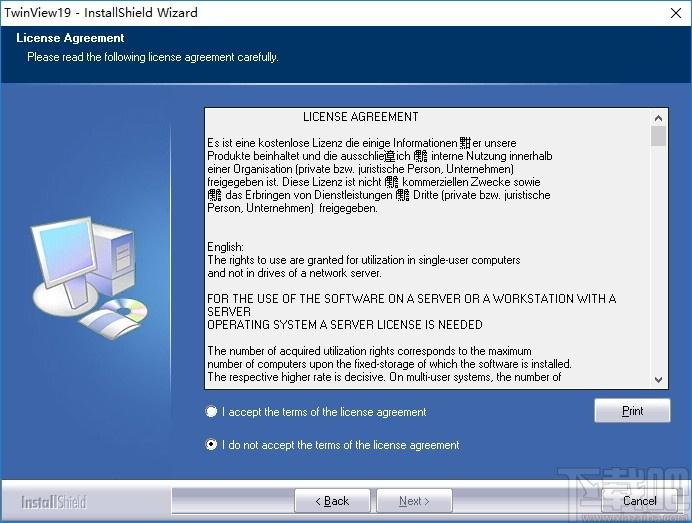
Task: Select 'I accept the terms' radio button
Action: [211, 412]
